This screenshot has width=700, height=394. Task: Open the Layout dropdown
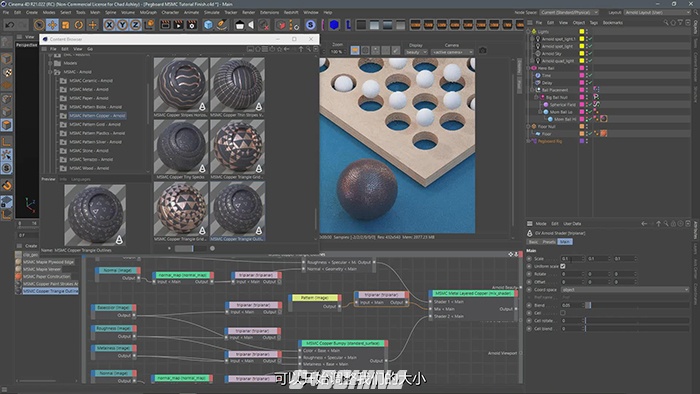[x=658, y=12]
